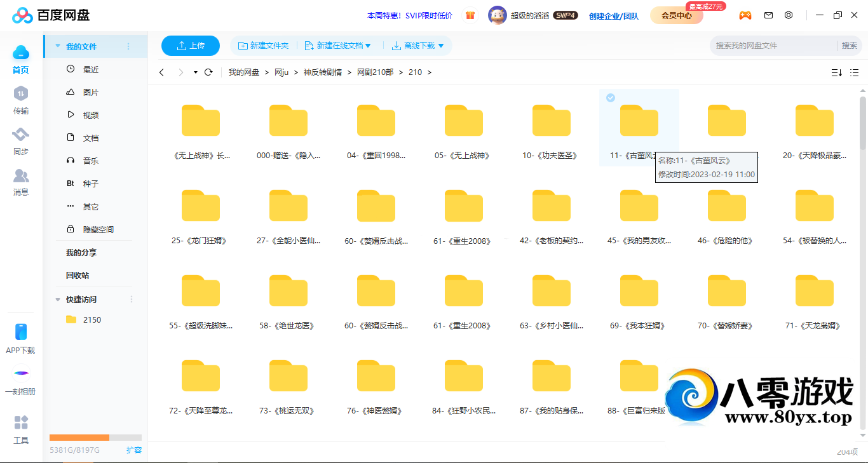Click the SVIP限时低价 promotion link
Viewport: 868px width, 463px height.
[410, 15]
